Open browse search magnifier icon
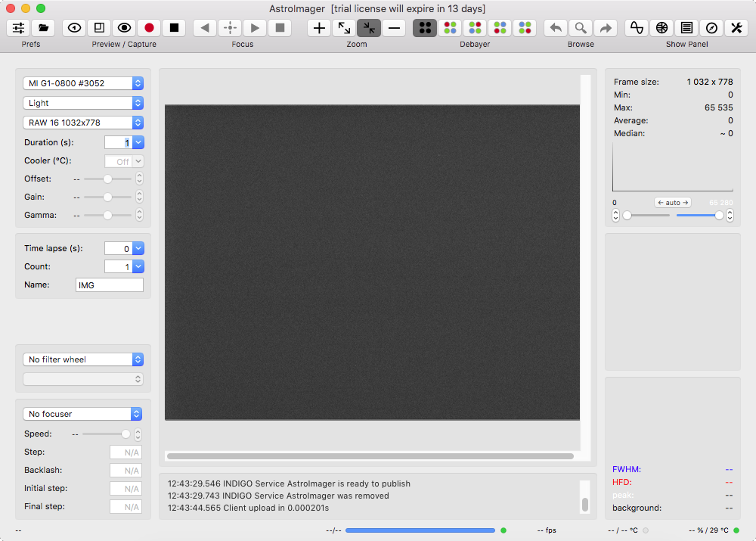Screen dimensions: 756x541 coord(580,28)
